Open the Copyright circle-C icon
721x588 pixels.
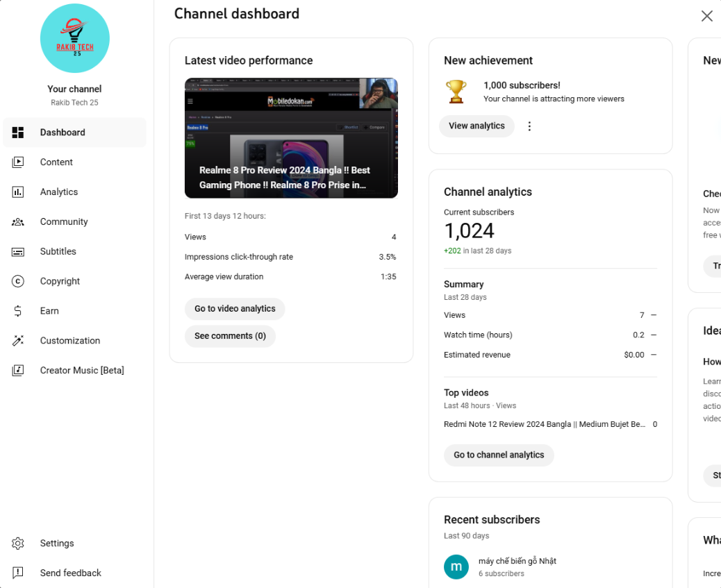click(x=18, y=281)
